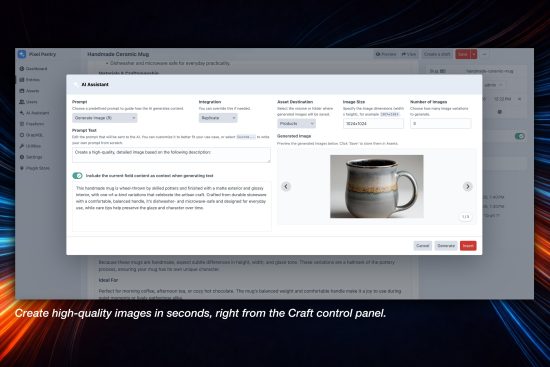
Task: Click the Slug field in entry sidebar
Action: [x=490, y=71]
